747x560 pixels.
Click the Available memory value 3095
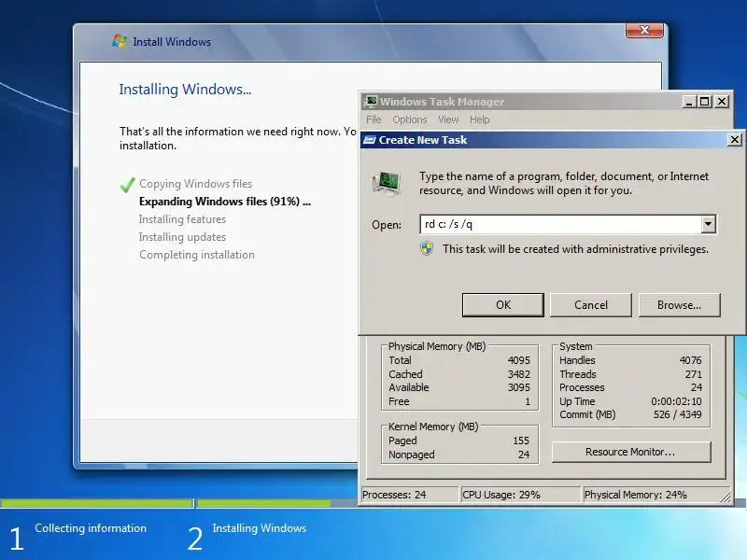coord(519,387)
